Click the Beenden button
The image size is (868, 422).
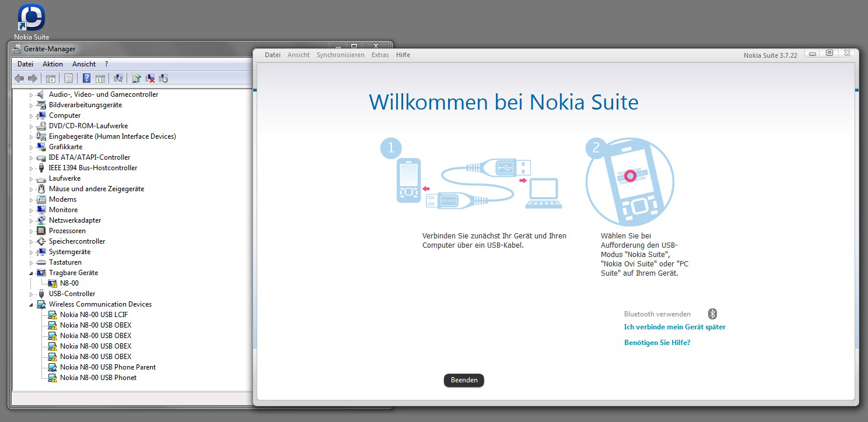tap(464, 380)
